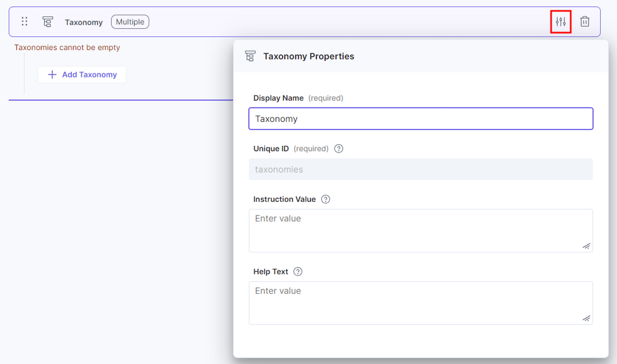Viewport: 617px width, 364px height.
Task: Click into the Instruction Value text area
Action: [421, 231]
